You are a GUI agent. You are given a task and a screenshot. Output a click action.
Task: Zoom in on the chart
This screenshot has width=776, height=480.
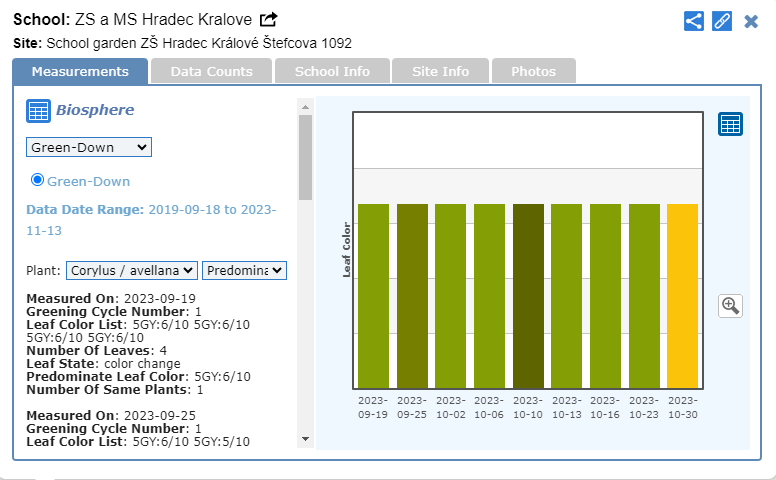(x=730, y=306)
